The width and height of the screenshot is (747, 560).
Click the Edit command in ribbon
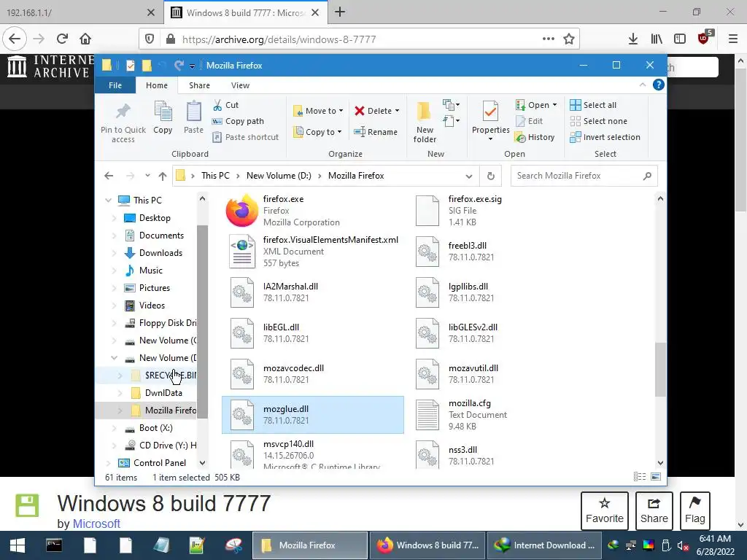point(530,121)
